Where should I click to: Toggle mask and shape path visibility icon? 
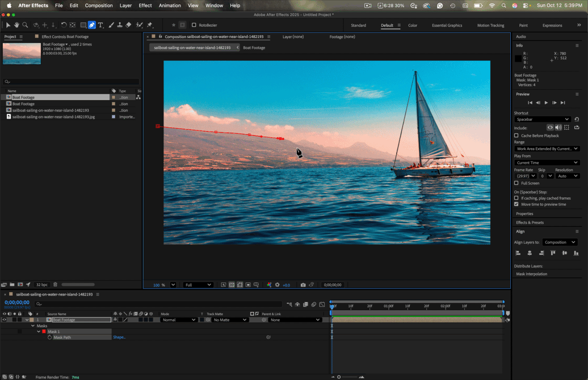point(240,285)
